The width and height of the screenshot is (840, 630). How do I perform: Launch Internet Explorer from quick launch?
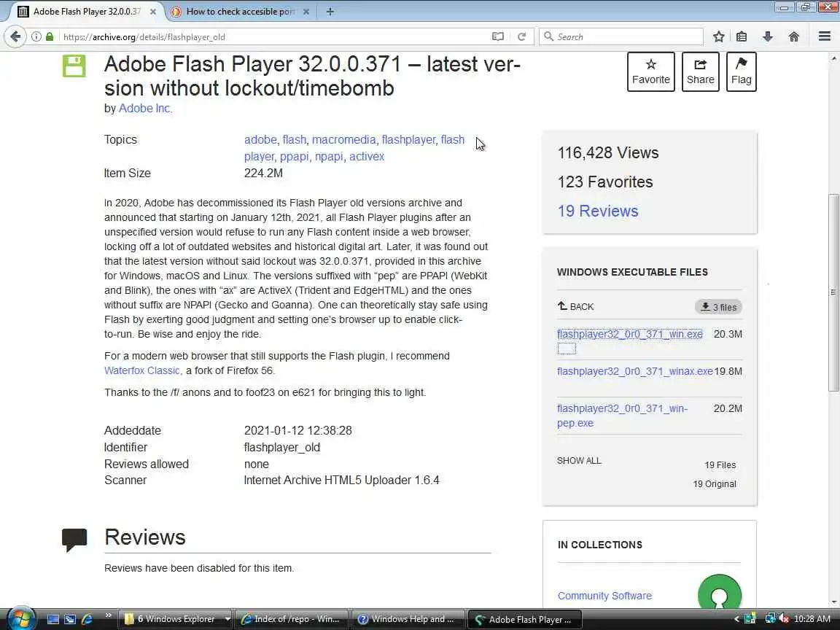87,619
